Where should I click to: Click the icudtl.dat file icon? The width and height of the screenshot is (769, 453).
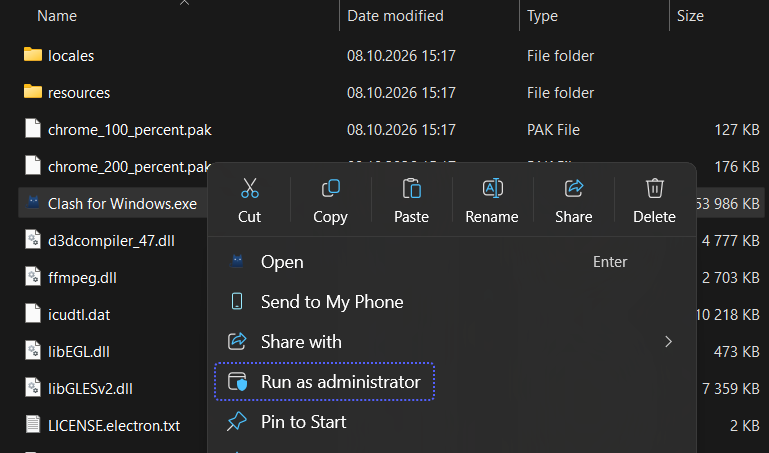pos(33,314)
